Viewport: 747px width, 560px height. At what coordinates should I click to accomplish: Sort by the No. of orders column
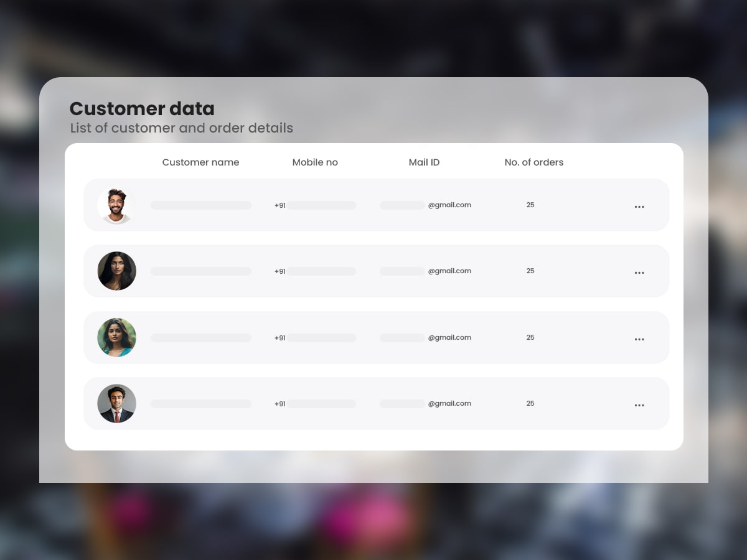click(533, 162)
